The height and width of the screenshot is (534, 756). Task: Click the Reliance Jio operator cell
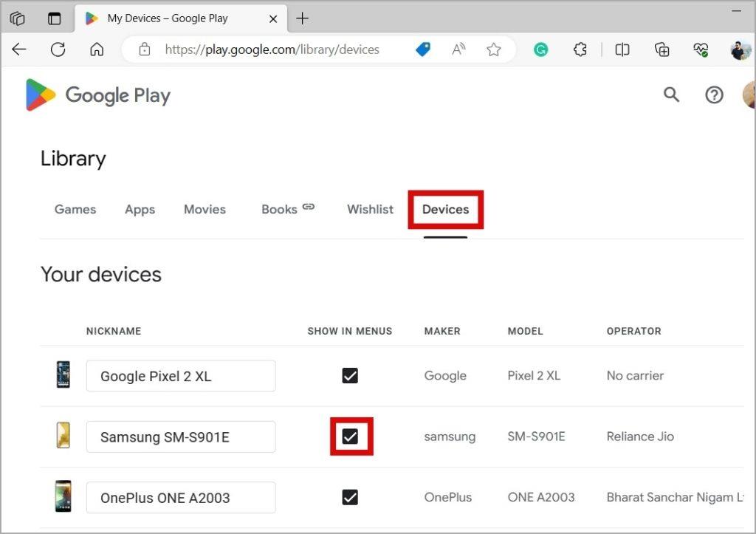[640, 437]
